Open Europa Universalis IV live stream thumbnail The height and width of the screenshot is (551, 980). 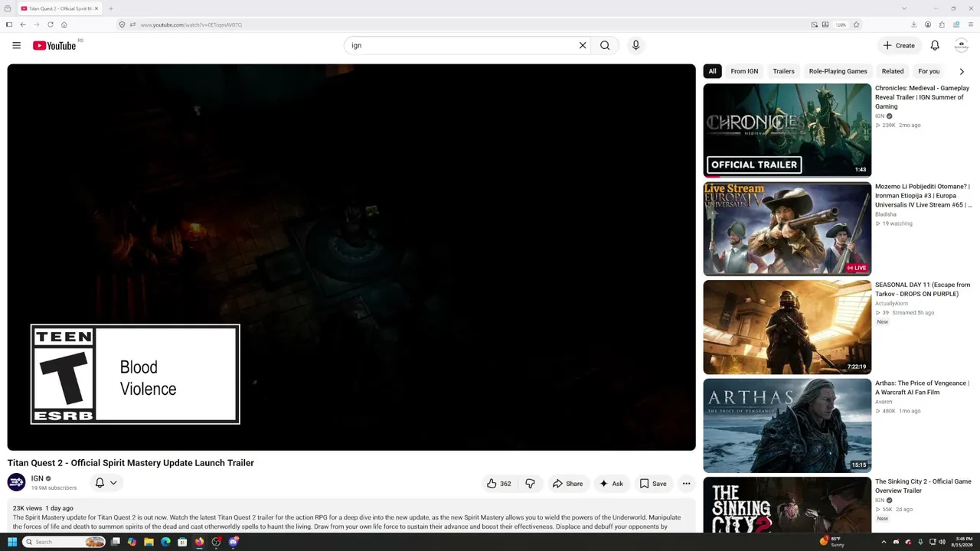pyautogui.click(x=787, y=229)
